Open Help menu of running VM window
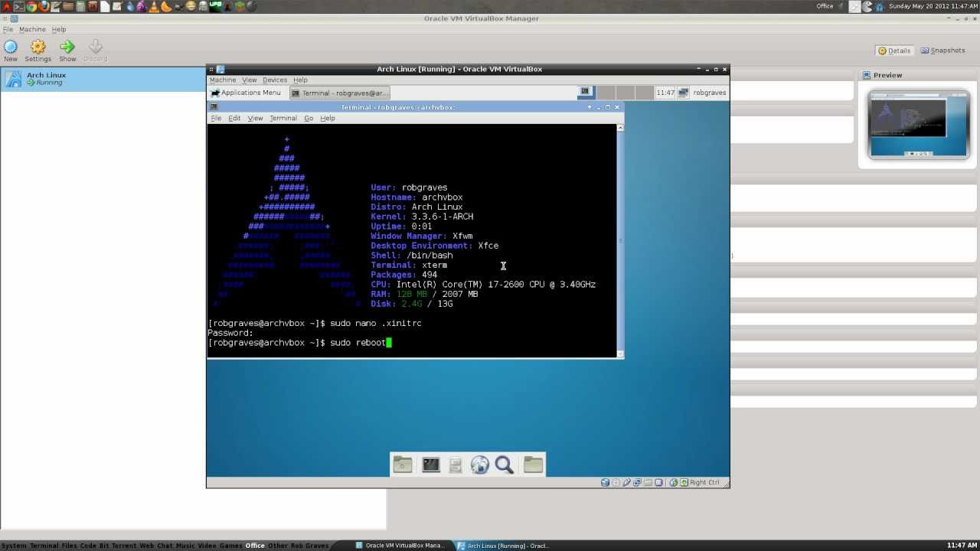Viewport: 980px width, 551px height. [300, 80]
